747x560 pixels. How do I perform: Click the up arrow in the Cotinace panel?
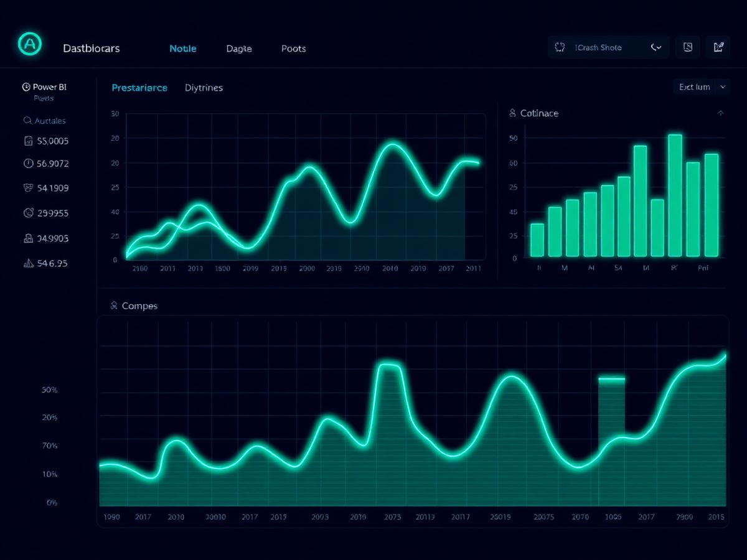pyautogui.click(x=721, y=113)
